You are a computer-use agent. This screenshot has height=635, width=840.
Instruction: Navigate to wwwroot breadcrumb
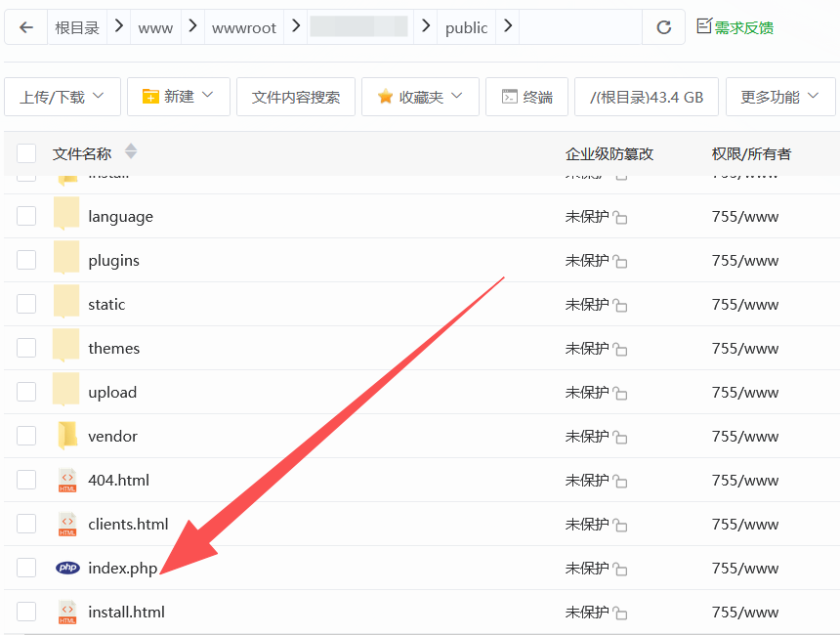coord(244,28)
